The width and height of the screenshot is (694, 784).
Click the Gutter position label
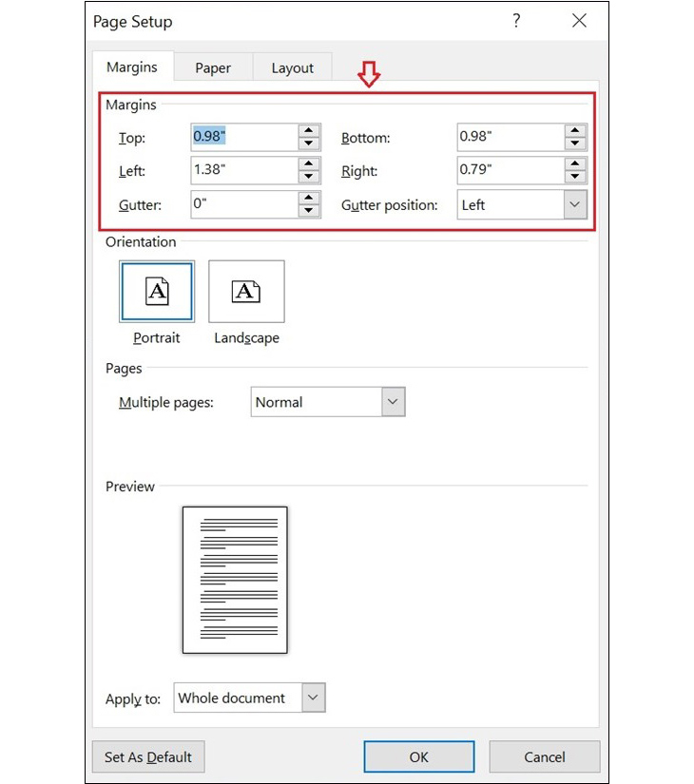point(389,205)
